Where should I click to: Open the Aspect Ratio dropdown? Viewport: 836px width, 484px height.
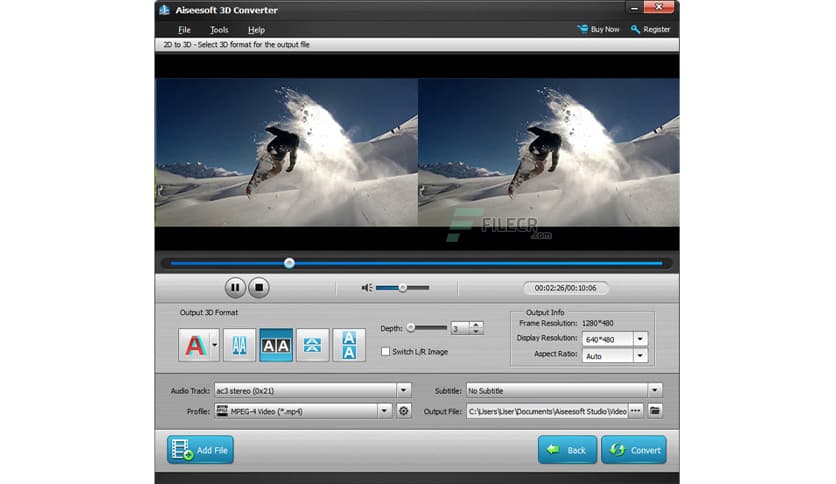640,356
